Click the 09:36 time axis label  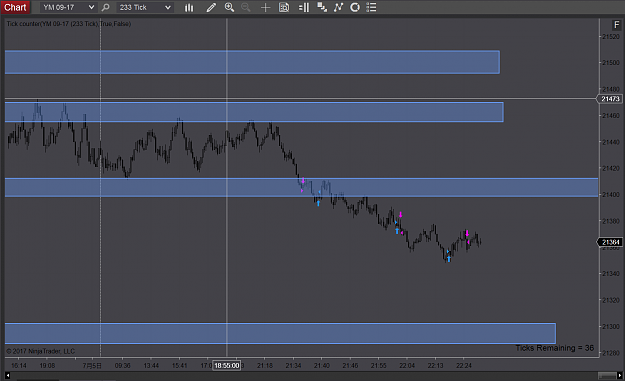click(122, 365)
